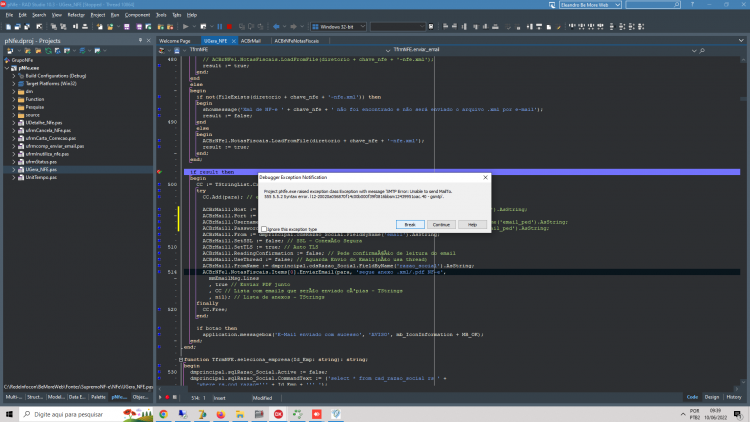
Task: Expand Target Platforms (Win32) node
Action: tap(14, 84)
